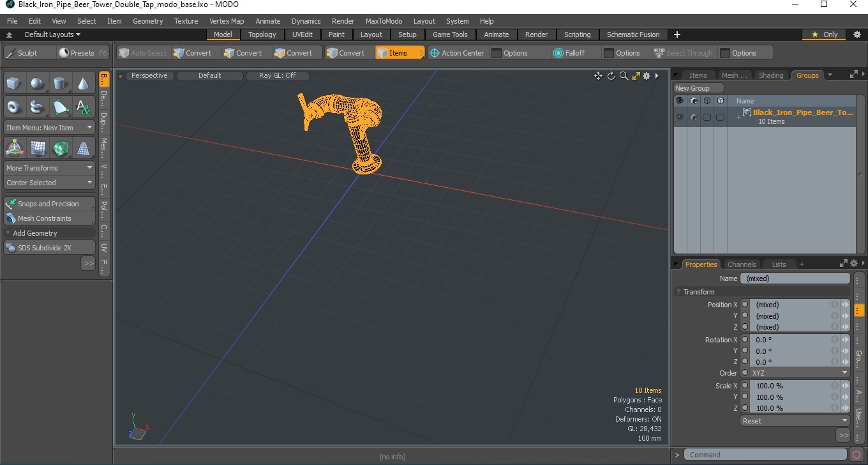Add a cube primitive
This screenshot has width=868, height=465.
(x=14, y=83)
